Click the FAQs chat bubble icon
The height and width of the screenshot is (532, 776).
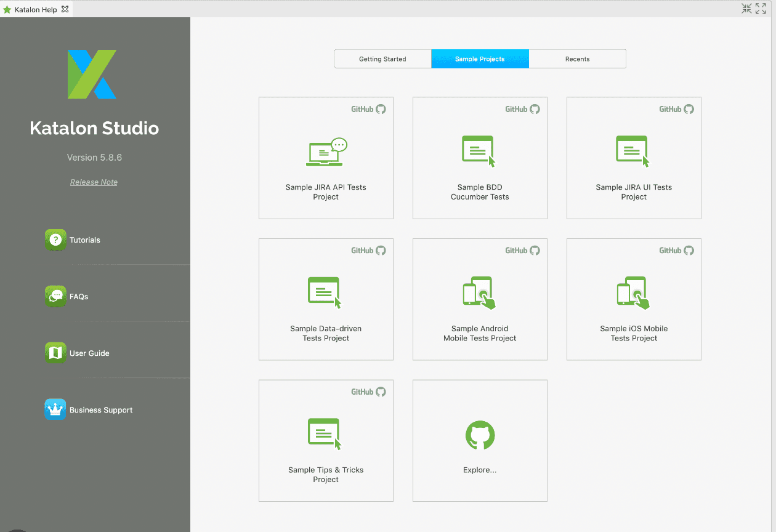55,296
